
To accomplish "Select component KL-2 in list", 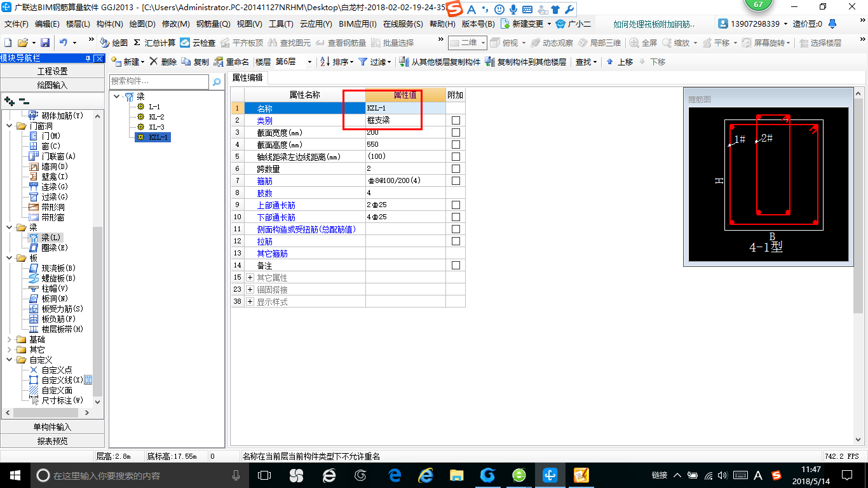I will pos(156,117).
